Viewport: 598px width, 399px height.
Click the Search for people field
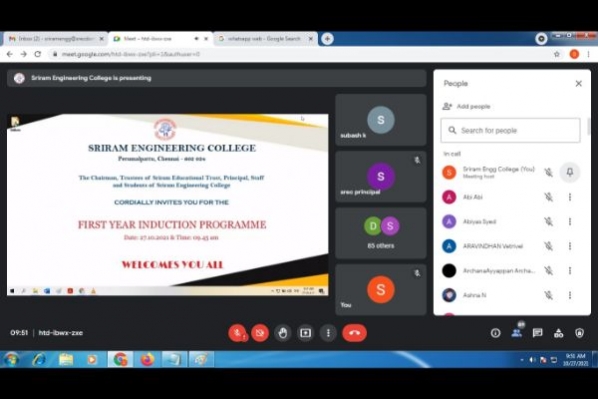pos(510,130)
